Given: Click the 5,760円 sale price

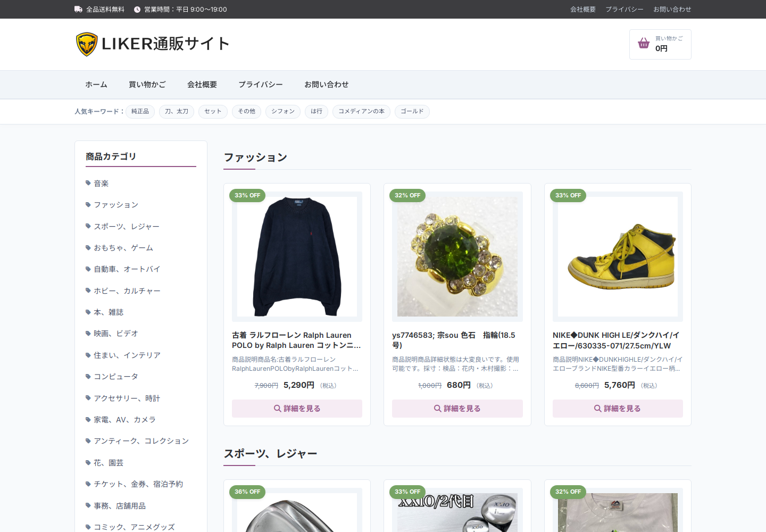Looking at the screenshot, I should click(x=620, y=385).
